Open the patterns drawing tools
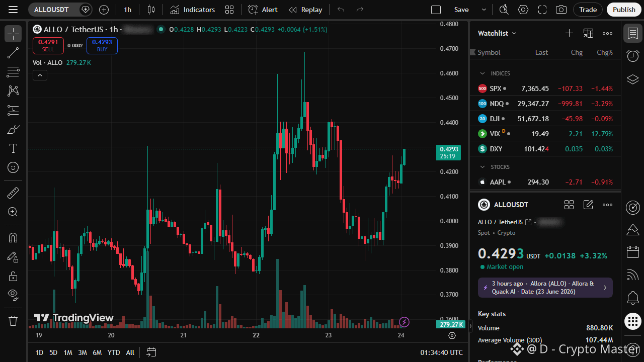The height and width of the screenshot is (362, 644). (13, 91)
